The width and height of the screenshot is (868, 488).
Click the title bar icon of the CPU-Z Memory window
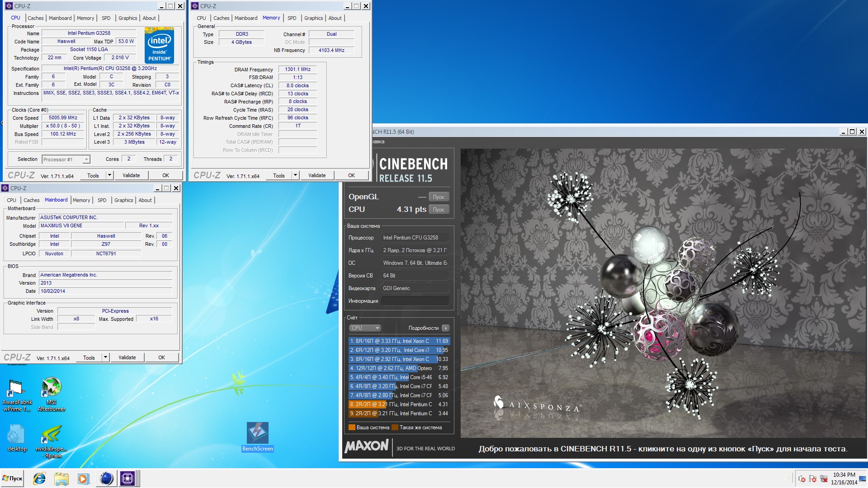pyautogui.click(x=195, y=6)
